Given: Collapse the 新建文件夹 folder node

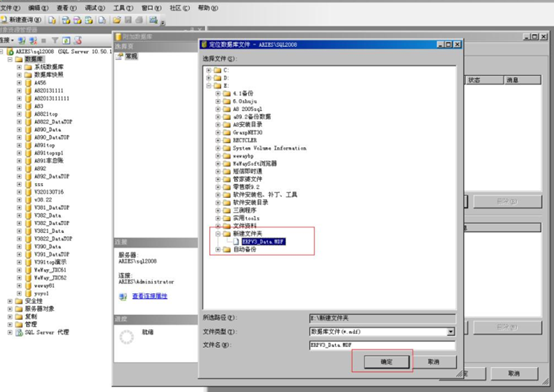Looking at the screenshot, I should 218,234.
